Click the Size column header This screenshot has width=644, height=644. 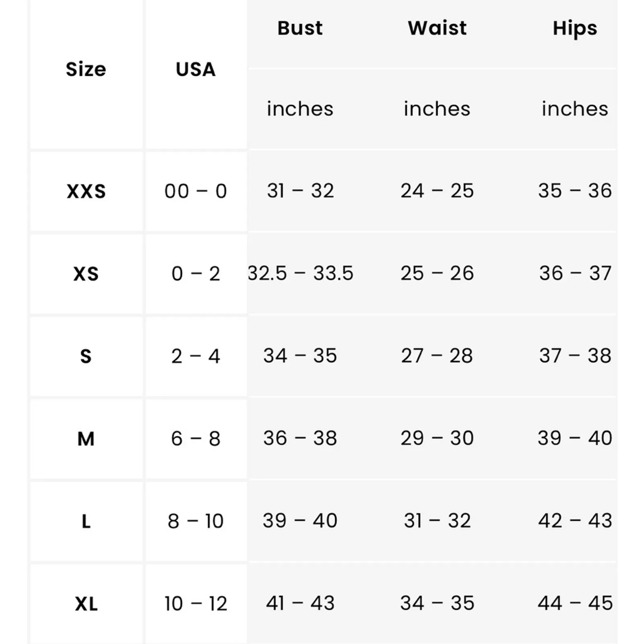pyautogui.click(x=86, y=69)
